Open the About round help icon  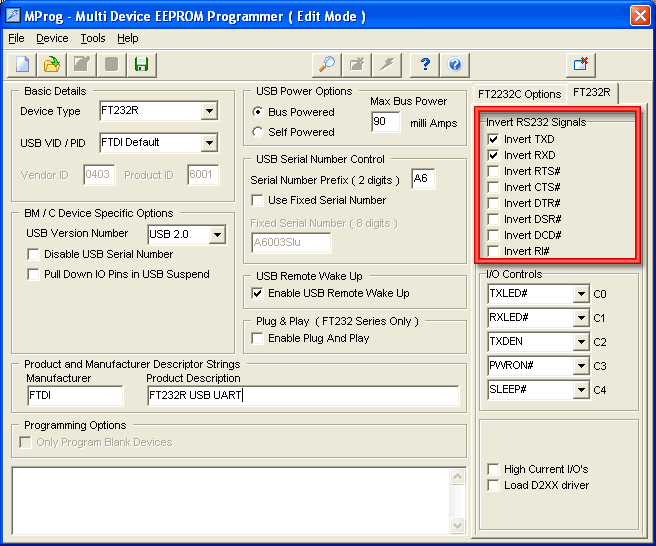455,65
